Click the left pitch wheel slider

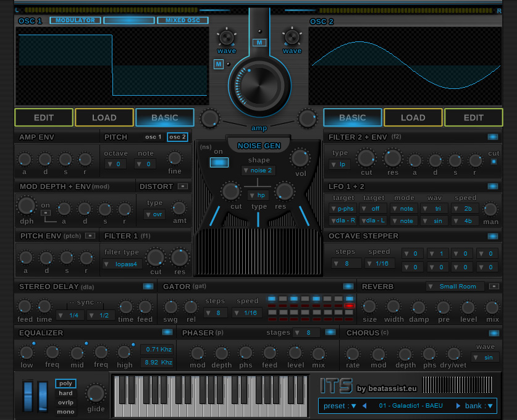click(x=28, y=396)
